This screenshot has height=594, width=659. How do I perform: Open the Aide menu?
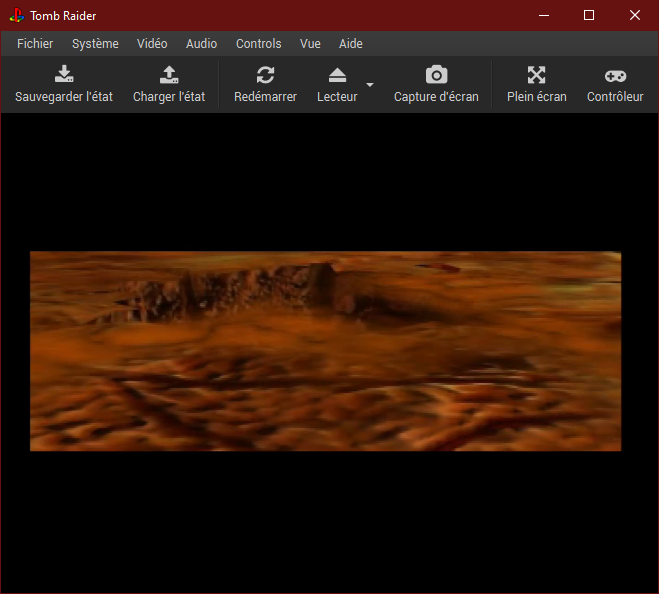tap(351, 44)
